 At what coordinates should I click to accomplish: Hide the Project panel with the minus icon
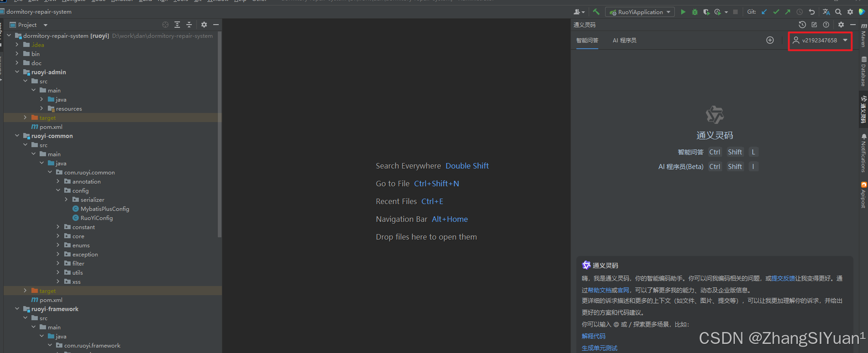pyautogui.click(x=216, y=25)
